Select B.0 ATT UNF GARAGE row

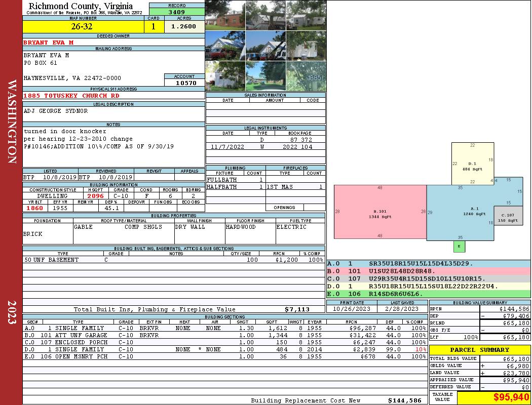pyautogui.click(x=225, y=335)
